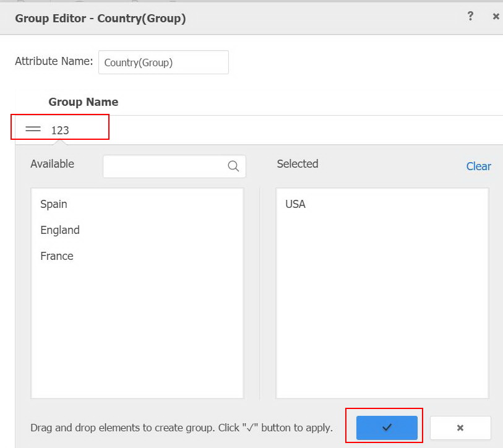503x448 pixels.
Task: Apply the group using the blue checkmark button
Action: pyautogui.click(x=385, y=427)
